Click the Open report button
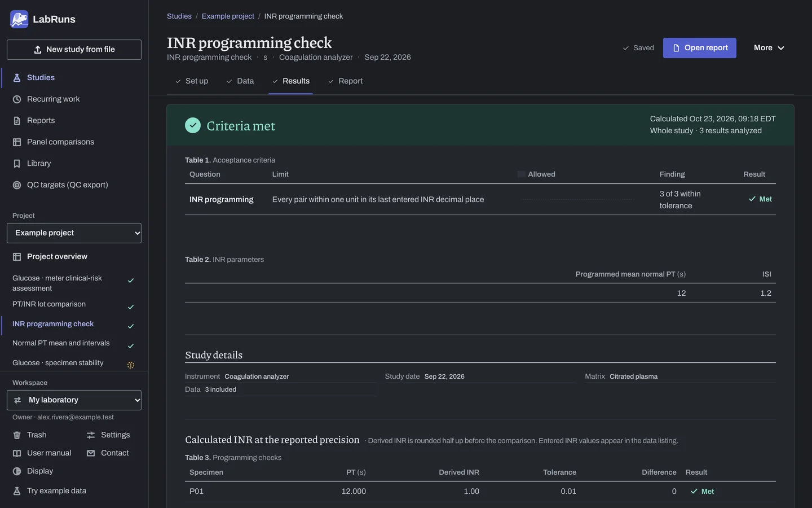Screen dimensions: 812x508 point(700,48)
